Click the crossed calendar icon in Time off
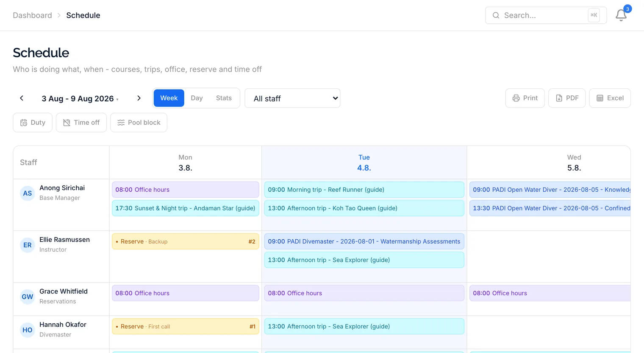 [x=67, y=123]
